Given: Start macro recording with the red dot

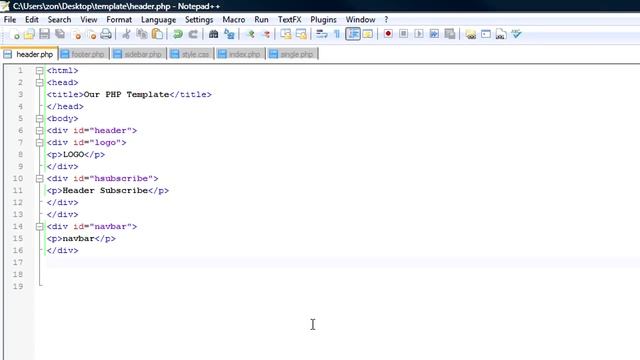Looking at the screenshot, I should coord(388,34).
